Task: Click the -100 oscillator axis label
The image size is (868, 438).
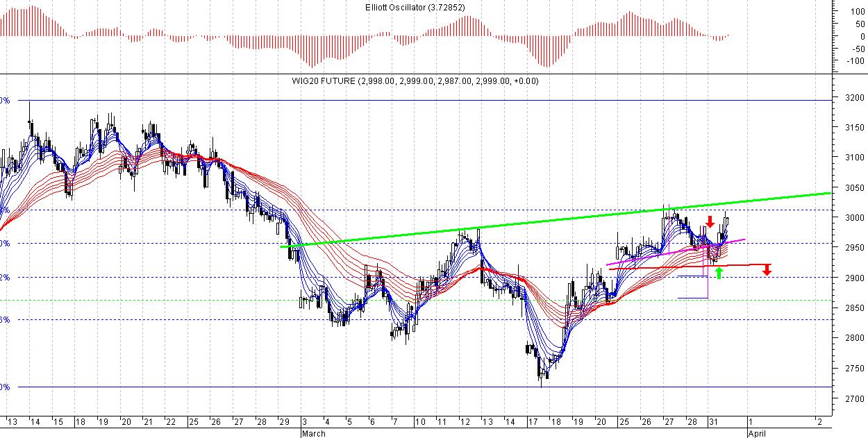Action: click(855, 61)
